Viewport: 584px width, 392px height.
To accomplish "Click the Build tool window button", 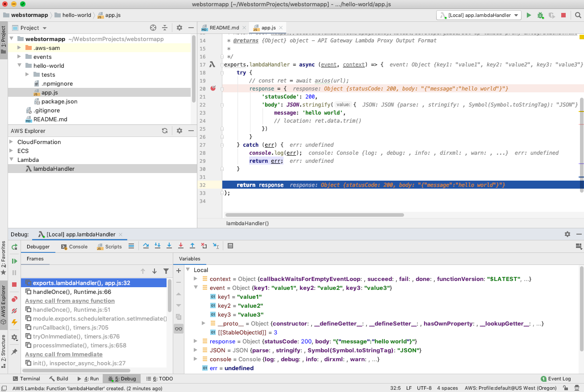I will (58, 379).
